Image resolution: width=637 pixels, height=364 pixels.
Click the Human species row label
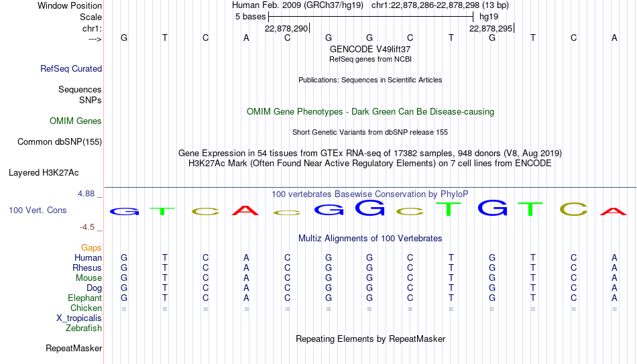pyautogui.click(x=88, y=257)
